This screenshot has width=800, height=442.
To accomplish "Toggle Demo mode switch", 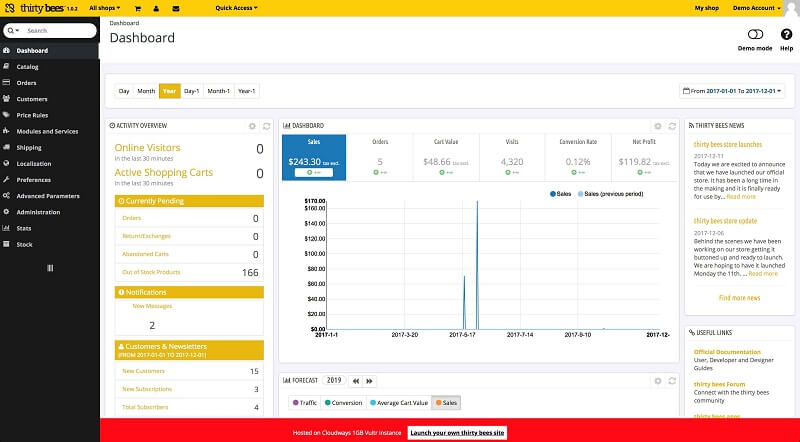I will tap(755, 34).
